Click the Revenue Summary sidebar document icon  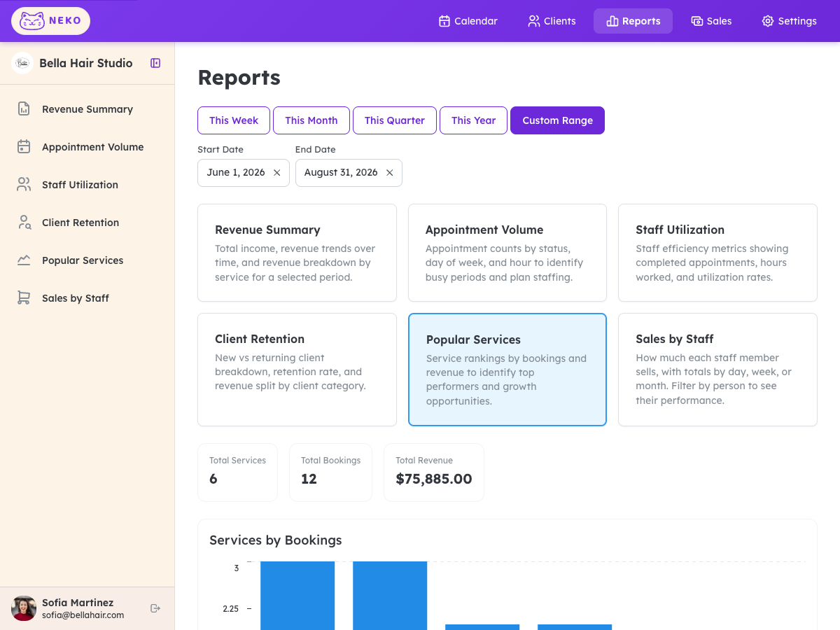(x=24, y=108)
